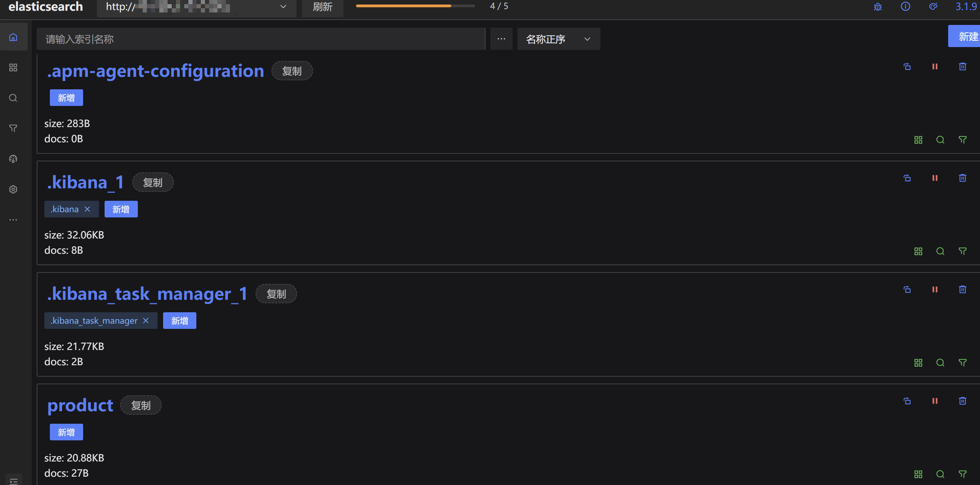Viewport: 980px width, 485px height.
Task: Open the product index title
Action: pyautogui.click(x=80, y=405)
